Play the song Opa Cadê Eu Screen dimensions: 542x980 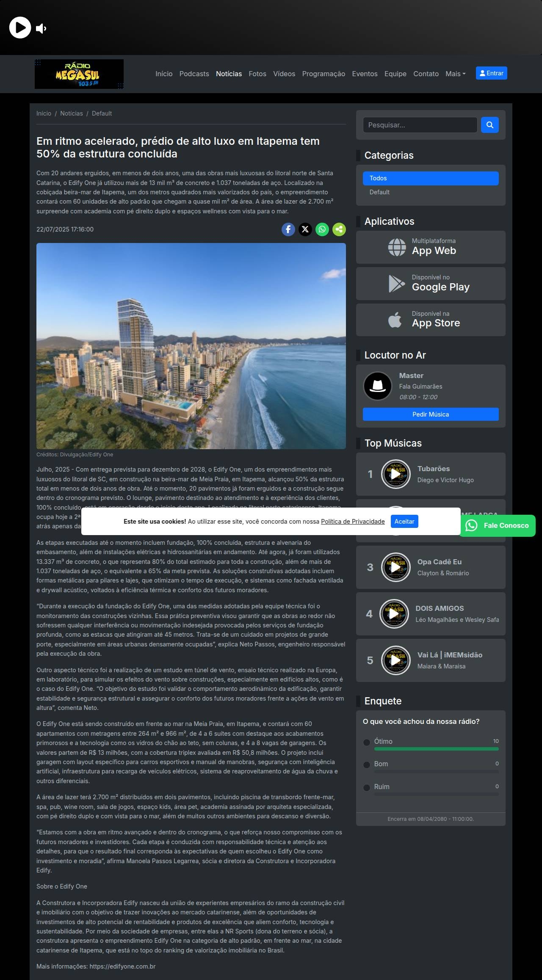[395, 567]
